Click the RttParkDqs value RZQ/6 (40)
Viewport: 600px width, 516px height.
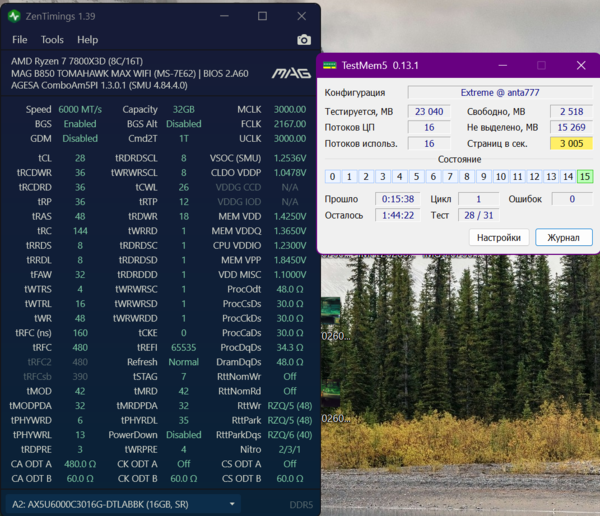290,435
